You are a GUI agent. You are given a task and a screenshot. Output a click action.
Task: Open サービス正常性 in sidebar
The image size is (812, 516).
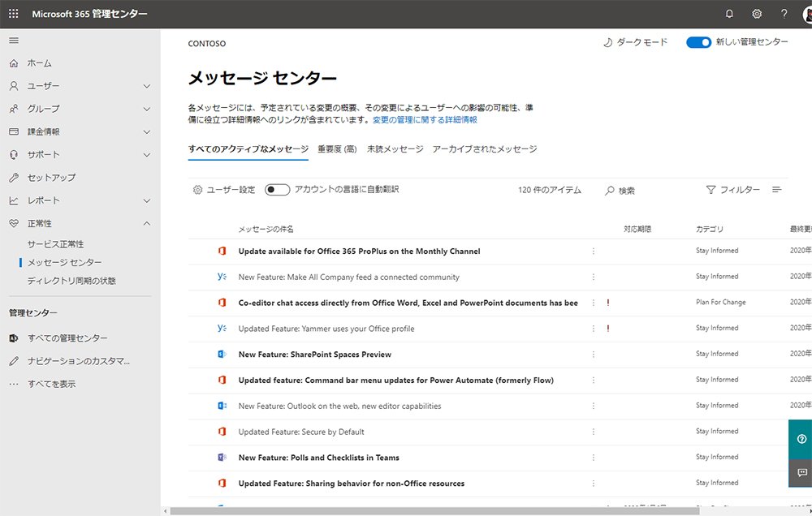pyautogui.click(x=55, y=244)
